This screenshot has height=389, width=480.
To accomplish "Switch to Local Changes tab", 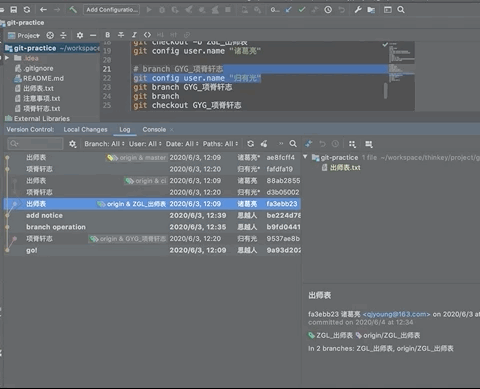I will pyautogui.click(x=85, y=129).
